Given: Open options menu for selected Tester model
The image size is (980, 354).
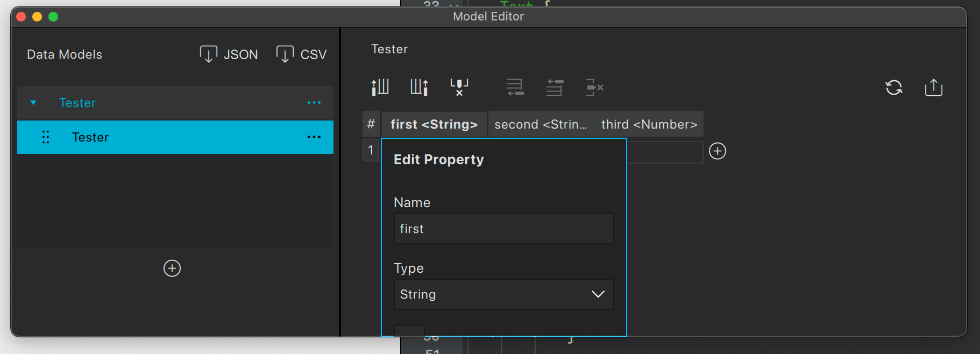Looking at the screenshot, I should tap(314, 137).
